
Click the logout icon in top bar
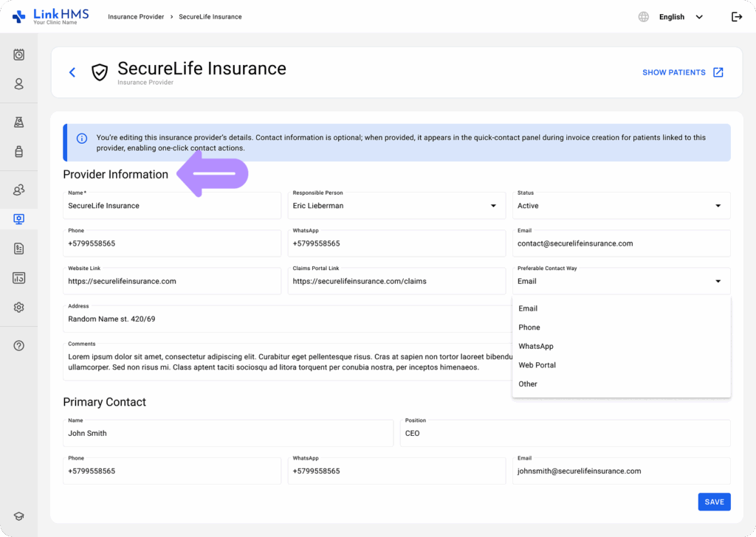(736, 17)
